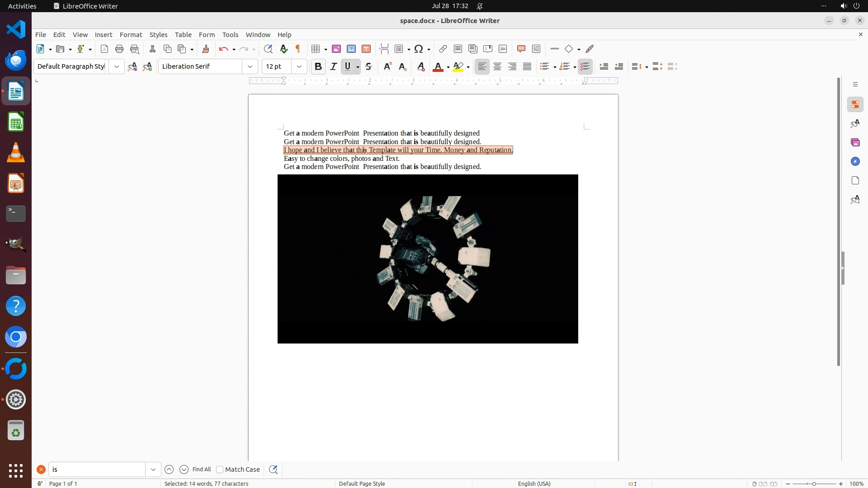
Task: Click the Insert Table icon
Action: click(316, 49)
